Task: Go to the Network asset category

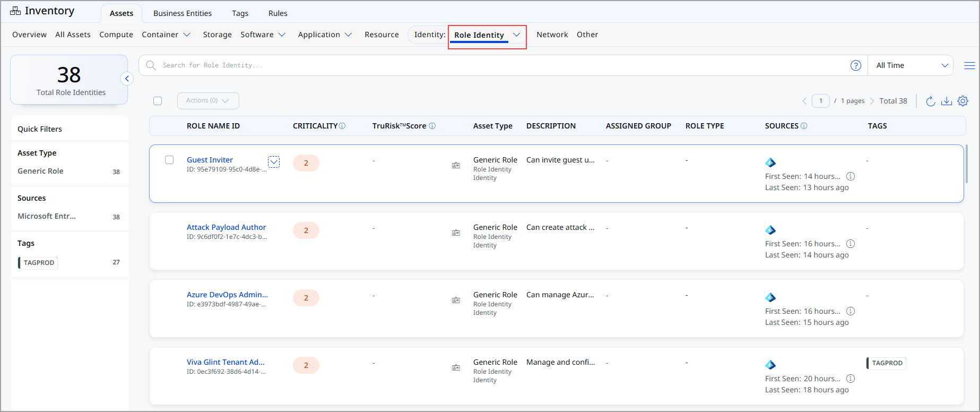Action: 552,35
